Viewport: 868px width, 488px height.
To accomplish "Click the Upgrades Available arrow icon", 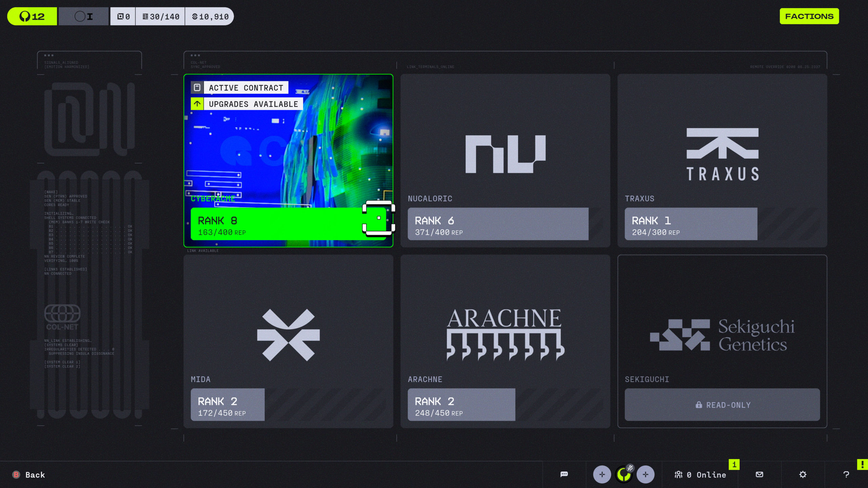I will (x=197, y=104).
